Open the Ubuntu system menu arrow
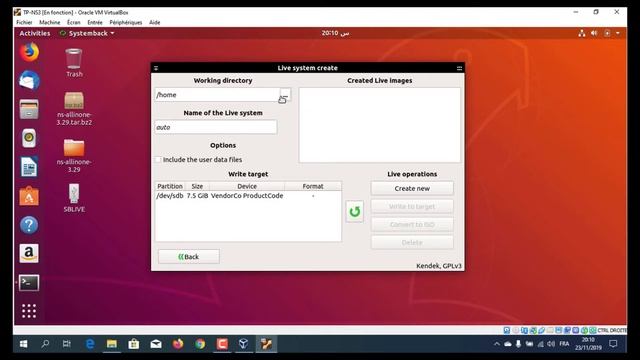Image resolution: width=640 pixels, height=360 pixels. [618, 33]
